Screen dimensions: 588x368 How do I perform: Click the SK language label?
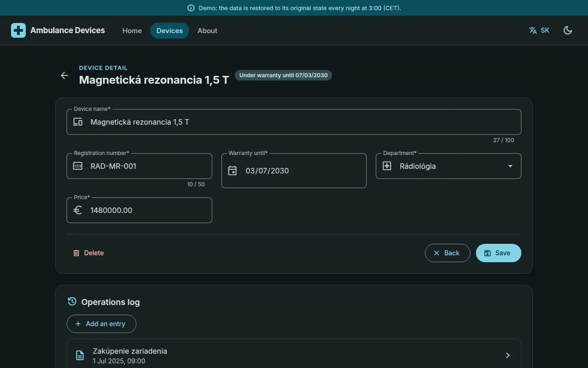pyautogui.click(x=545, y=30)
